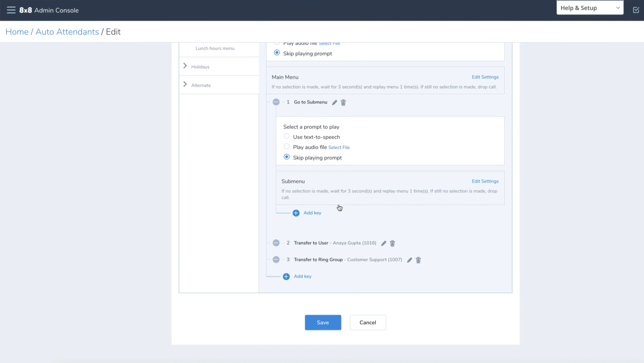The height and width of the screenshot is (363, 644).
Task: Edit the Transfer to Ring Group key
Action: tap(410, 260)
